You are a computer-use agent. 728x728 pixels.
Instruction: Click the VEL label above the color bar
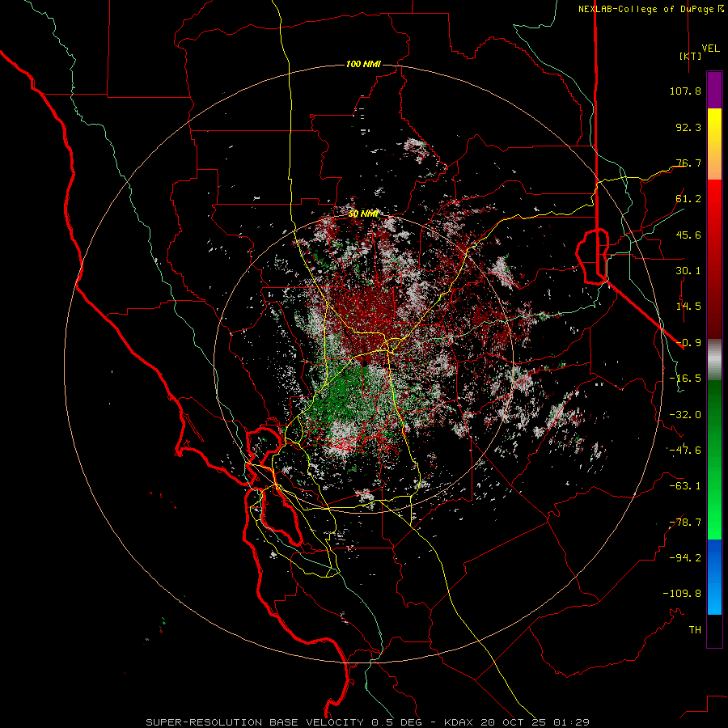710,48
